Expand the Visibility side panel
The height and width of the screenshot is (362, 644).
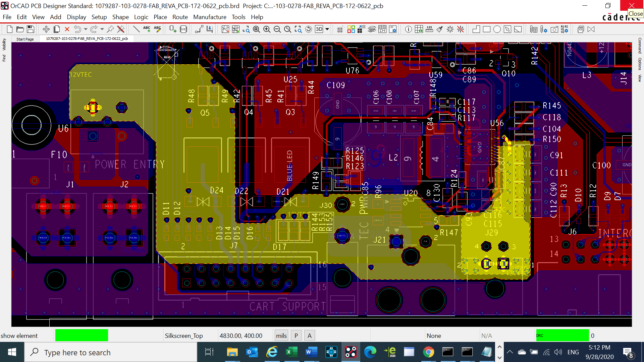pos(4,44)
